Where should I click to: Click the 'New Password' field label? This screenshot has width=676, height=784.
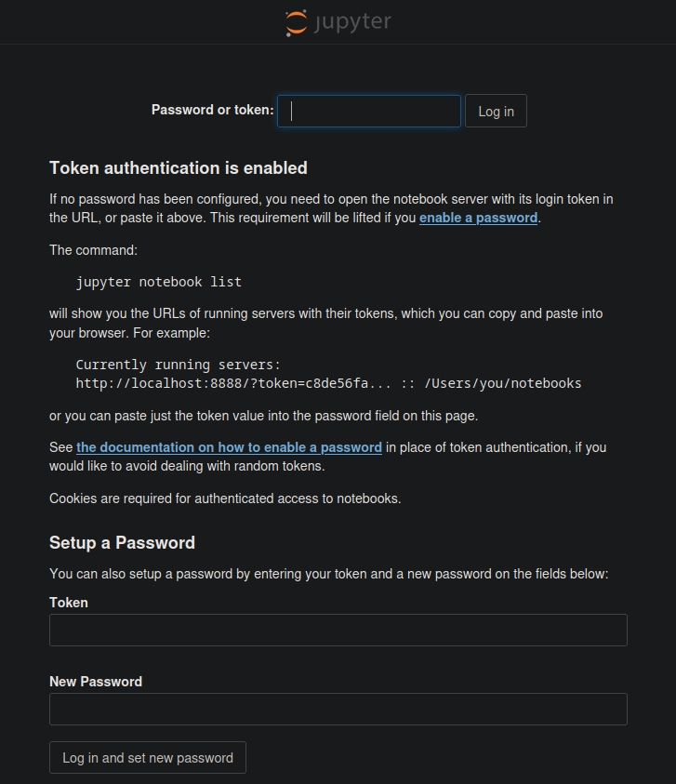tap(96, 682)
